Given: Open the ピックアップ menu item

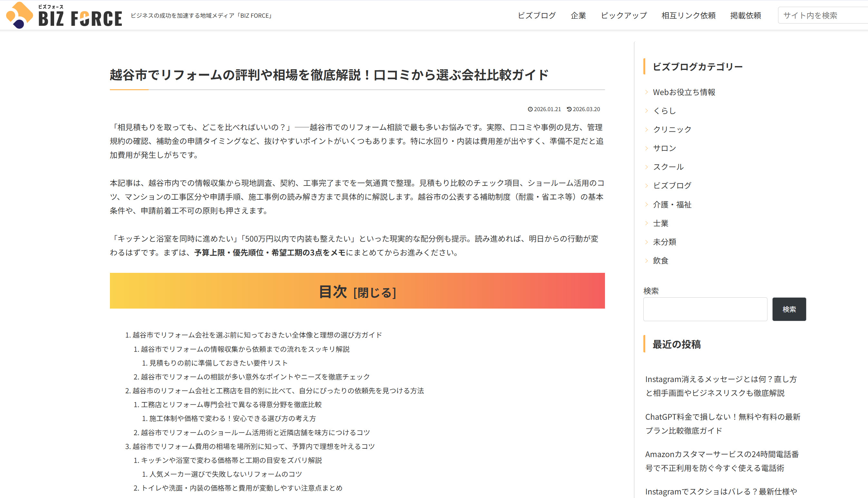Looking at the screenshot, I should tap(623, 15).
